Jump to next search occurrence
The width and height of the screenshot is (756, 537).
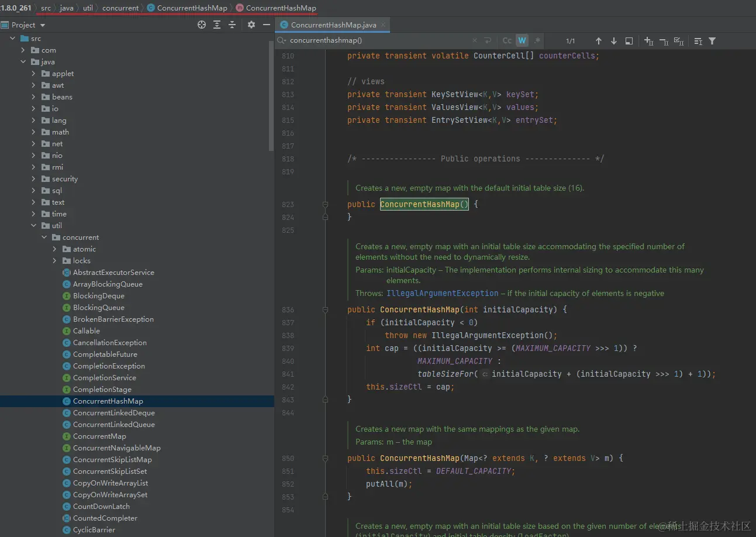coord(613,41)
